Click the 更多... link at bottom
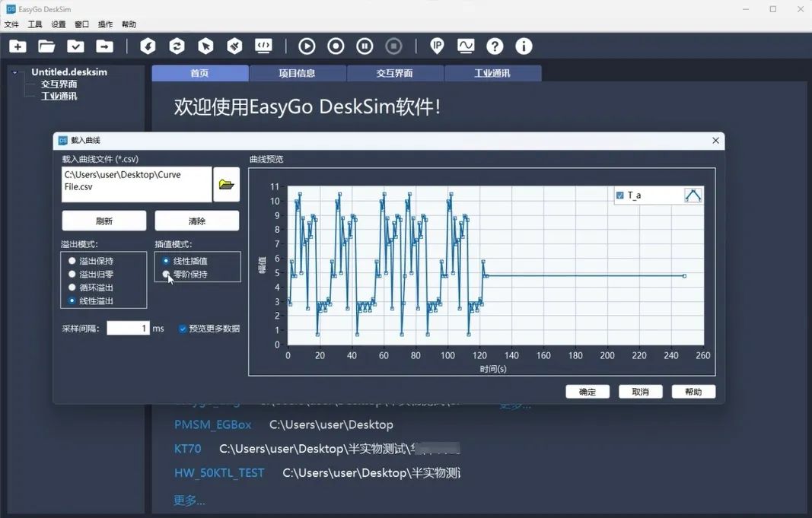This screenshot has width=812, height=518. tap(189, 501)
